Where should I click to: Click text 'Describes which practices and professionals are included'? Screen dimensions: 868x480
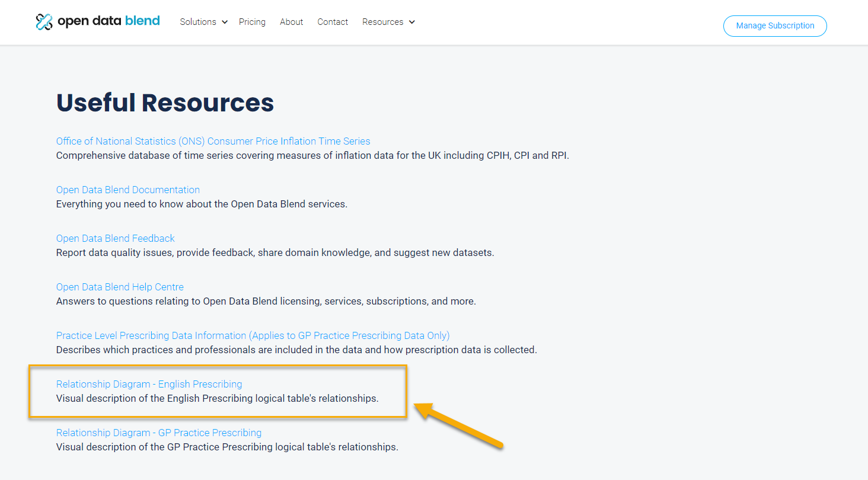click(180, 350)
